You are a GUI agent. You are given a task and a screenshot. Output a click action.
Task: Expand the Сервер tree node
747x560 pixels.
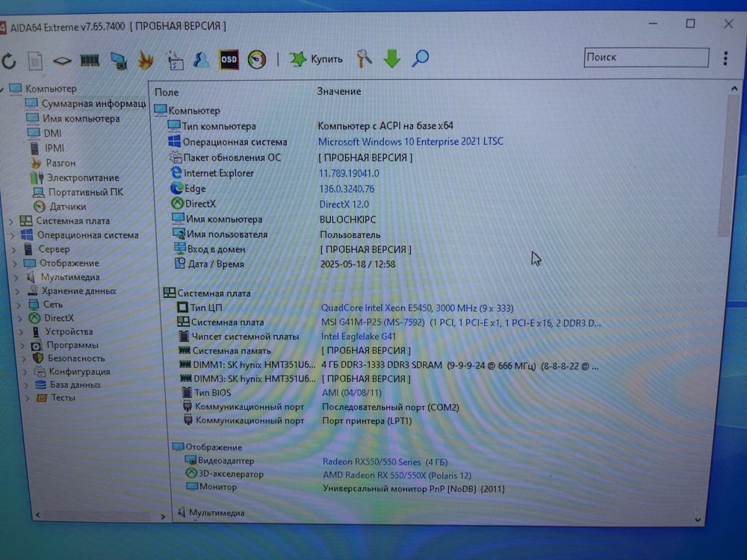[13, 249]
